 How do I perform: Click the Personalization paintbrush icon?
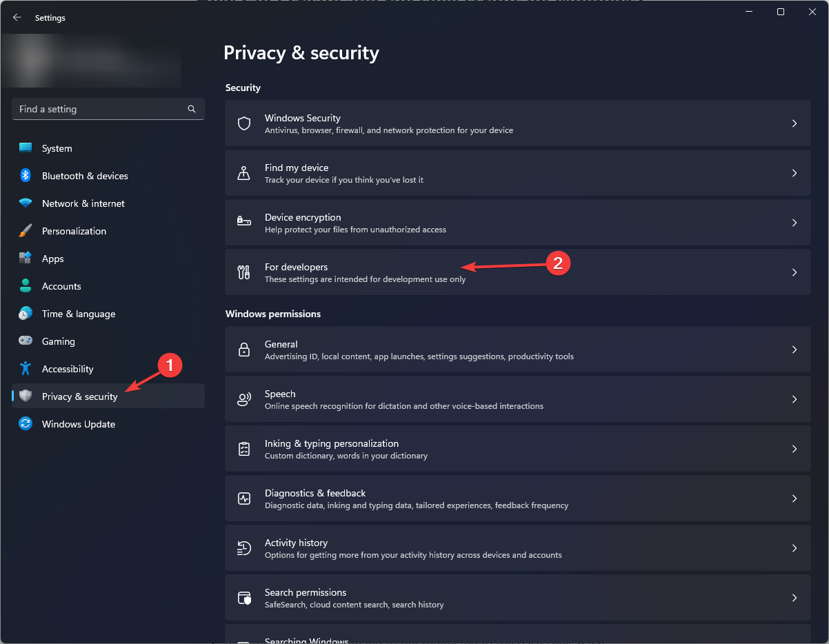(x=26, y=231)
